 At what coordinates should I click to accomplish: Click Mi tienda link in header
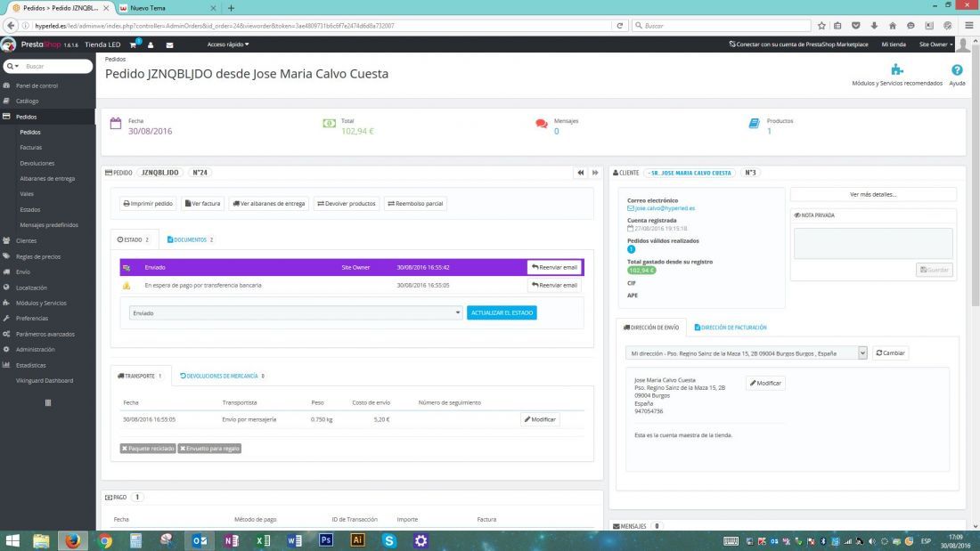click(894, 45)
